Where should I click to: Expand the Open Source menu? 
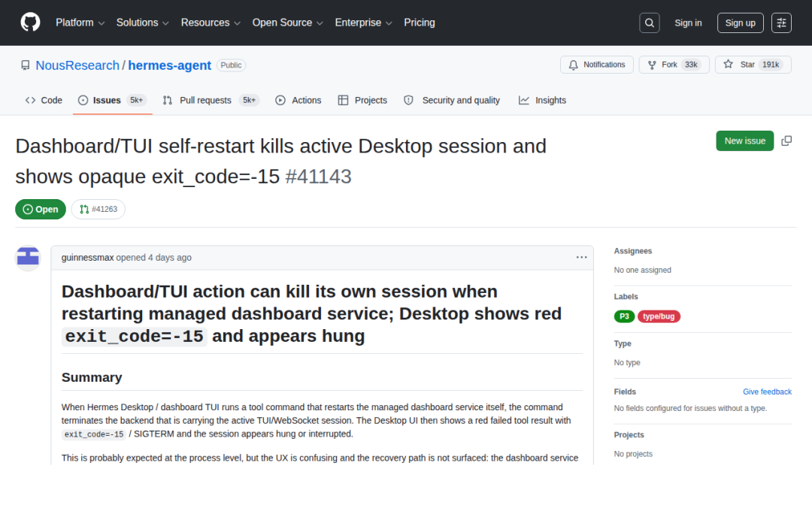point(287,23)
